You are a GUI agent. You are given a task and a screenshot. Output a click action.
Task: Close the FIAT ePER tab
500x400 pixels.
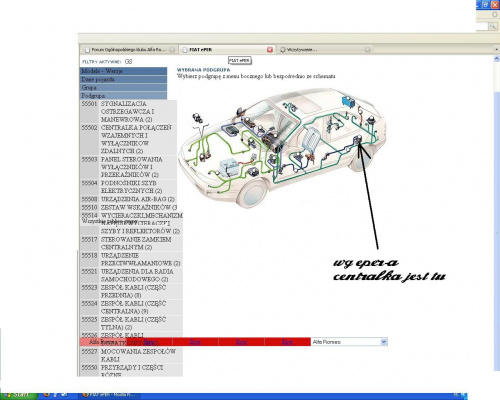pyautogui.click(x=270, y=50)
